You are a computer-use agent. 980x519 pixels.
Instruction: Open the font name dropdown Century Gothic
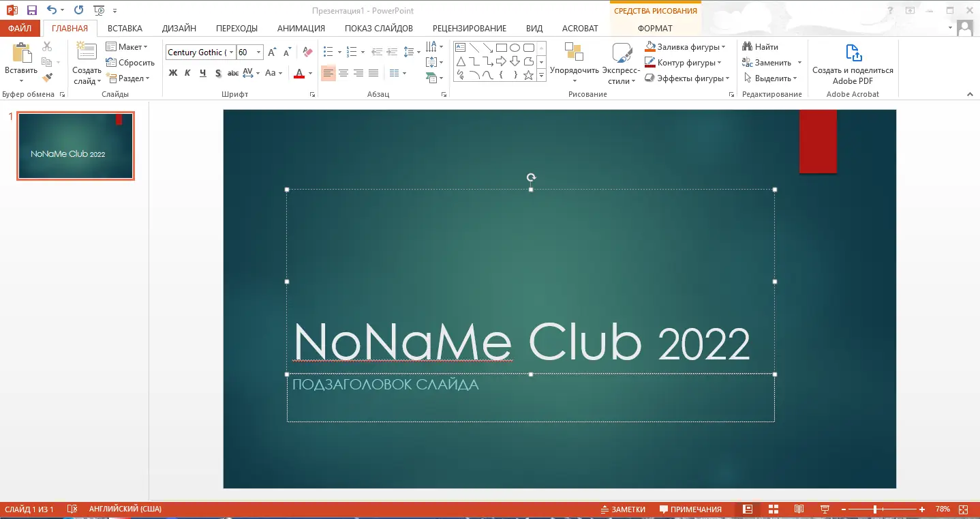pos(232,52)
